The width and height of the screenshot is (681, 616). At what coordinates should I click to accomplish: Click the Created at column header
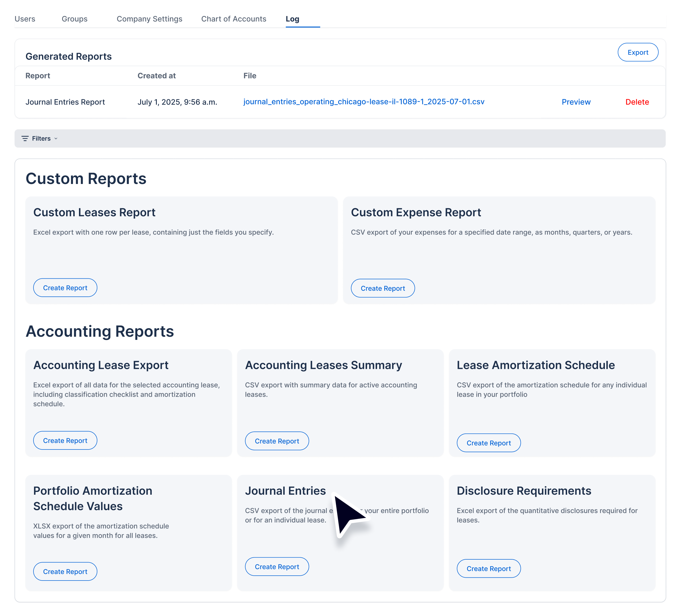[x=157, y=76]
